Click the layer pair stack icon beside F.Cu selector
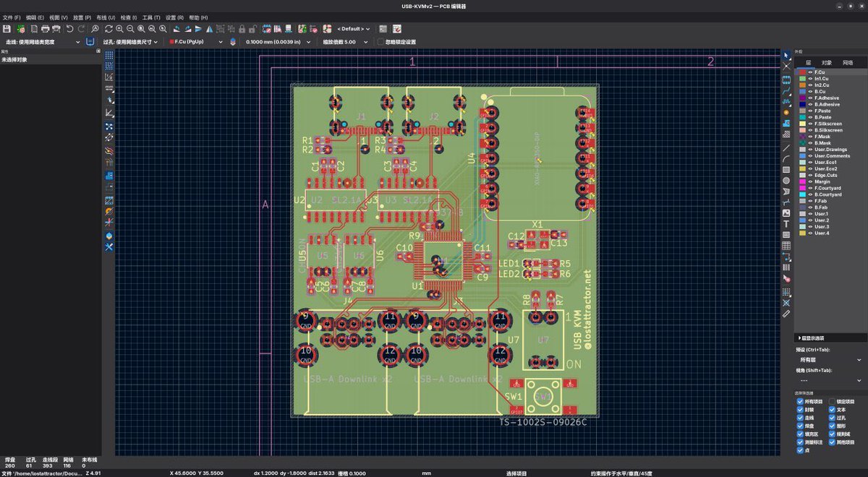This screenshot has width=868, height=477. coord(232,41)
